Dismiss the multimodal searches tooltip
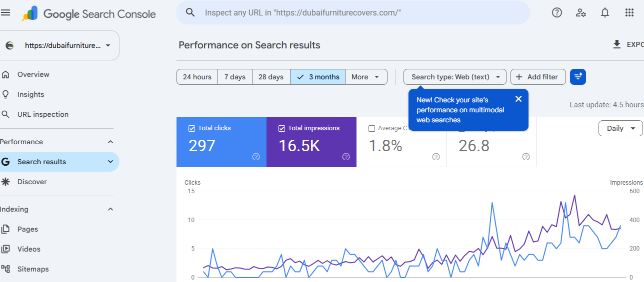644x282 pixels. [x=518, y=99]
